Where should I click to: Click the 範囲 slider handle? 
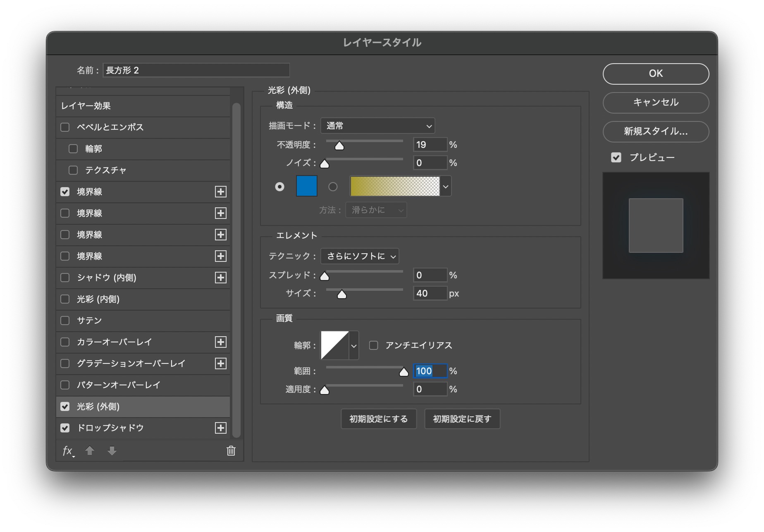tap(404, 372)
